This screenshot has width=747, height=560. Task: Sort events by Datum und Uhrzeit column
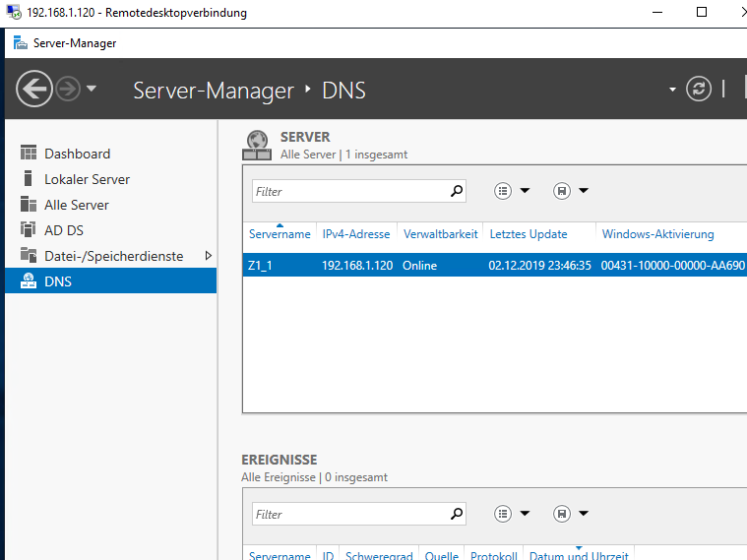click(579, 555)
